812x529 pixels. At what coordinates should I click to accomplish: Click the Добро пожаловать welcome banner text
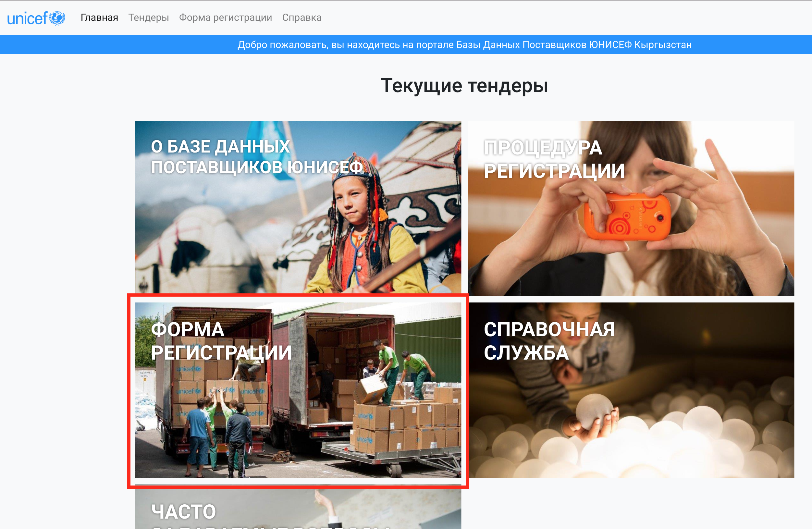tap(464, 45)
